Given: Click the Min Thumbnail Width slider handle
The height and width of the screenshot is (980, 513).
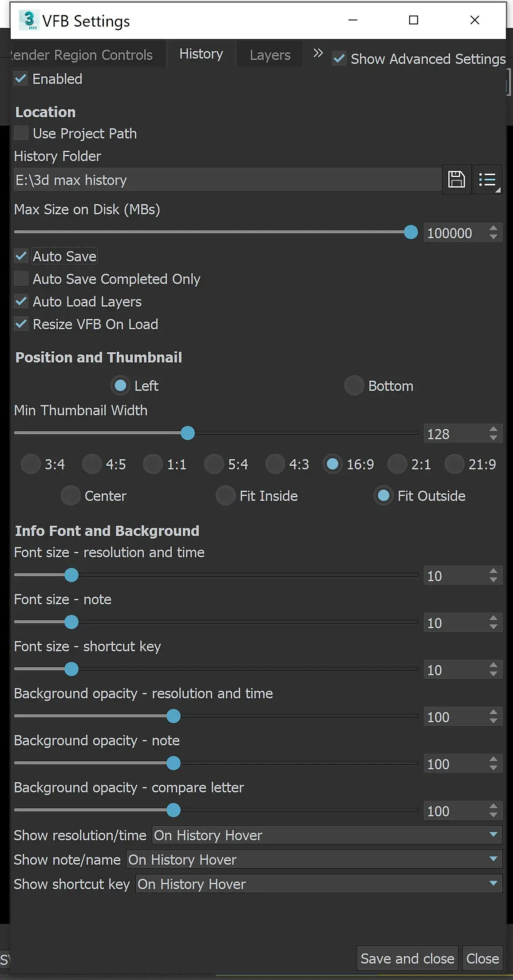Looking at the screenshot, I should pyautogui.click(x=188, y=433).
